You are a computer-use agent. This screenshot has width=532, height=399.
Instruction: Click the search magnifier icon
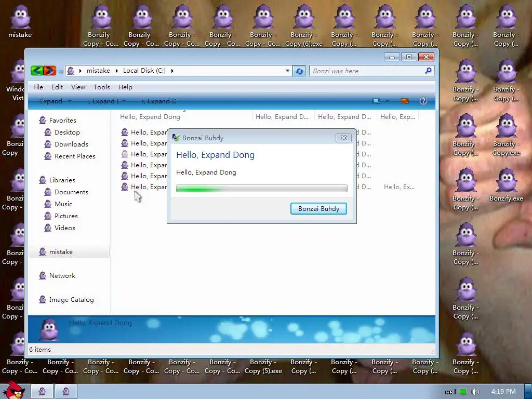click(428, 71)
